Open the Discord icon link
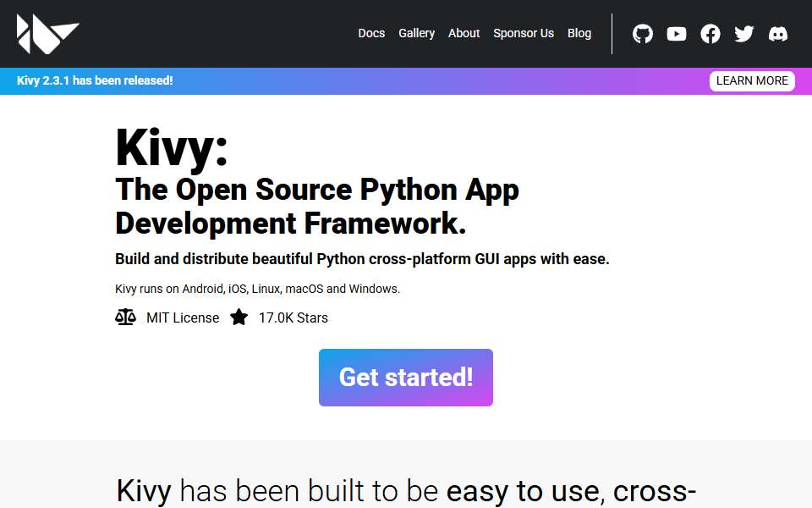Screen dimensions: 812x508 pos(778,34)
